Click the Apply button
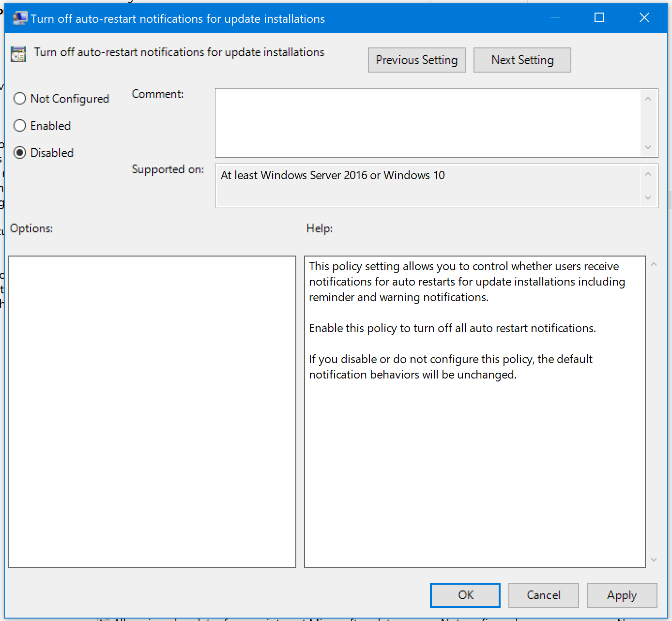 click(622, 595)
